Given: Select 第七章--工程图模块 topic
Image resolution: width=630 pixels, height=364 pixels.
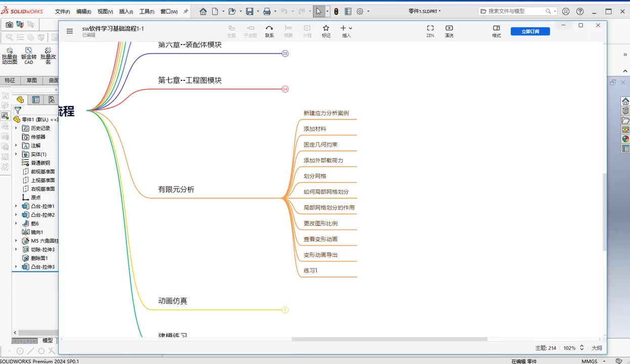Looking at the screenshot, I should point(190,80).
